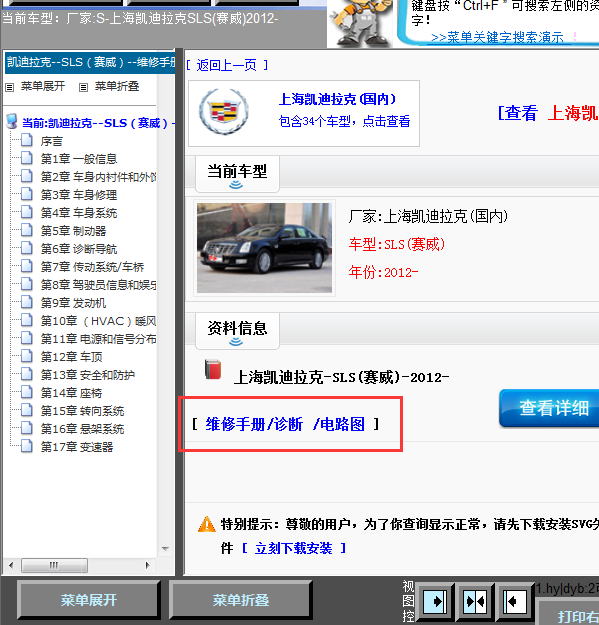The image size is (599, 625).
Task: Click the orange warning triangle icon
Action: 206,524
